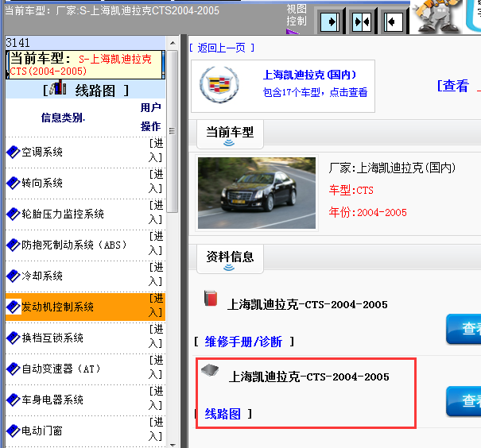Click [进入] for 冷却系统
Screen dimensions: 481x448
click(156, 274)
